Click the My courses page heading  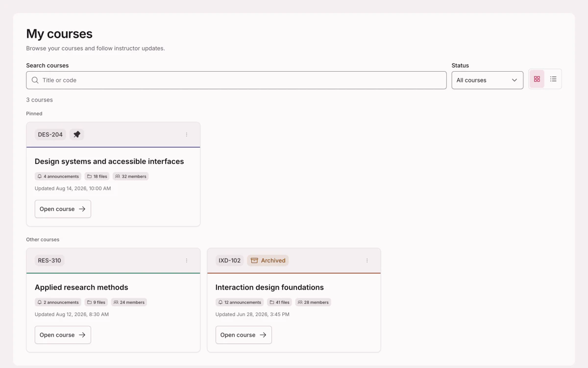coord(59,34)
